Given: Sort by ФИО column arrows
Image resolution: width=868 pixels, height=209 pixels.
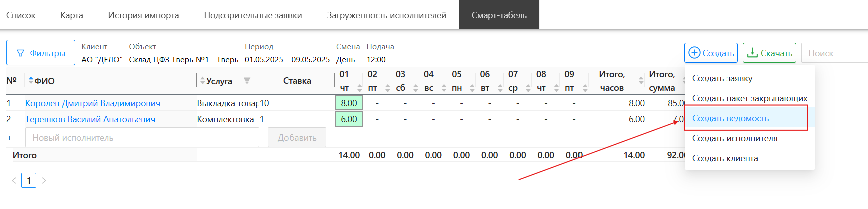Looking at the screenshot, I should pyautogui.click(x=31, y=81).
